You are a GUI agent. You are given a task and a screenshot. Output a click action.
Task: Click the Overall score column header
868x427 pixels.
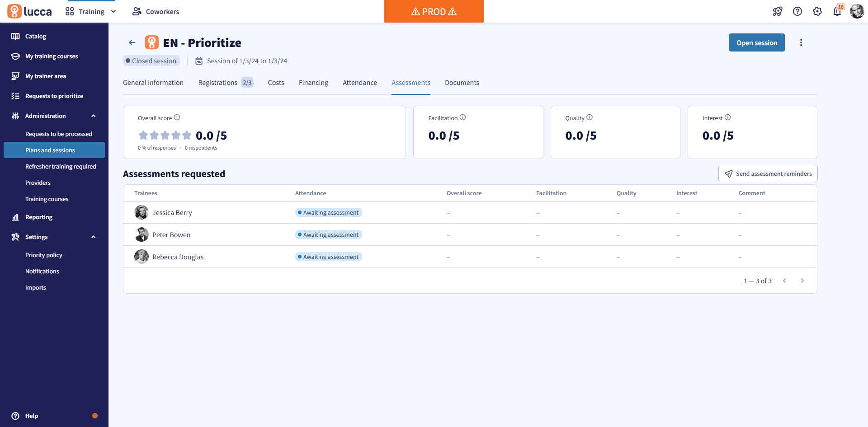point(464,193)
